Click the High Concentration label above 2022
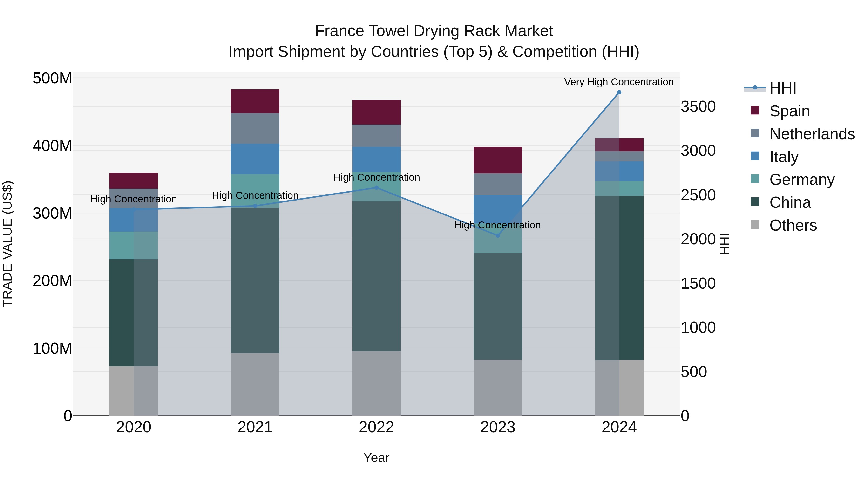The width and height of the screenshot is (868, 488). (377, 177)
